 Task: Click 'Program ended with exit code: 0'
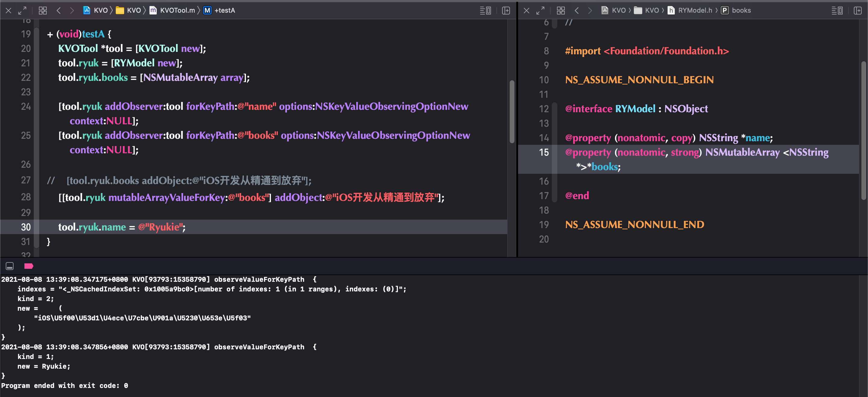[x=65, y=386]
